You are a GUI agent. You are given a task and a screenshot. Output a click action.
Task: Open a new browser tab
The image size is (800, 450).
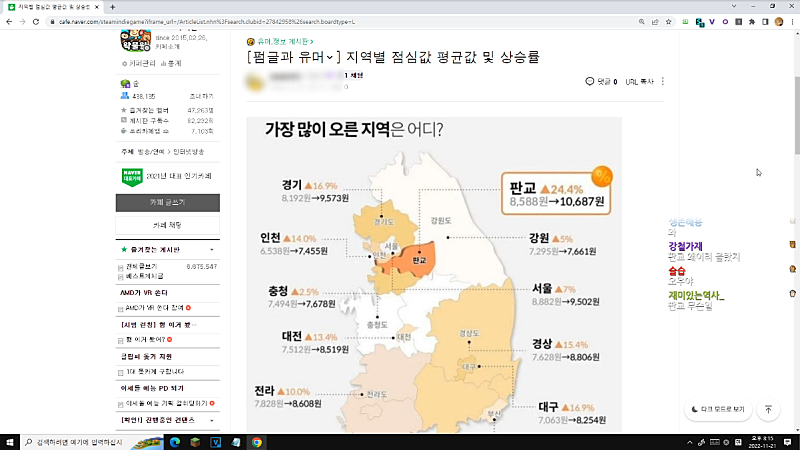[x=112, y=6]
